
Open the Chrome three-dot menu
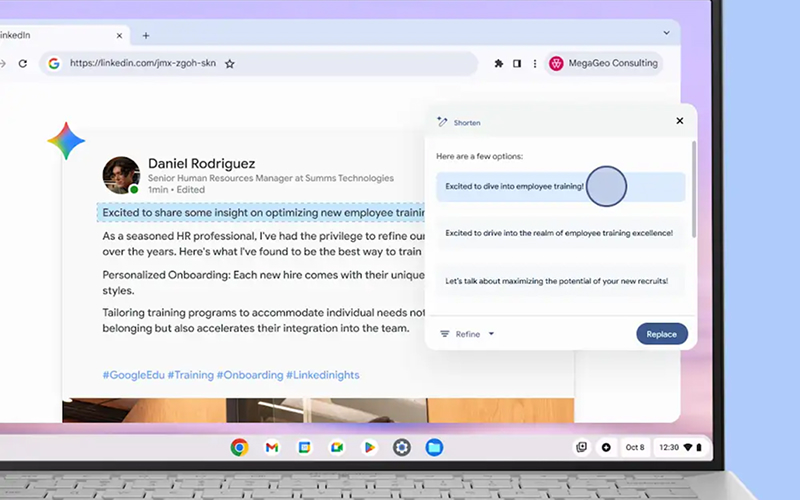pyautogui.click(x=535, y=63)
